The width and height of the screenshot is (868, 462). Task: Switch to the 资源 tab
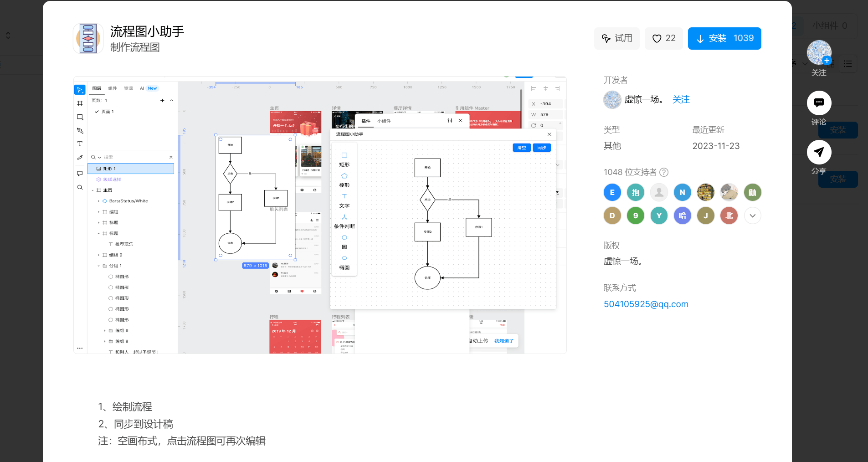[x=129, y=88]
